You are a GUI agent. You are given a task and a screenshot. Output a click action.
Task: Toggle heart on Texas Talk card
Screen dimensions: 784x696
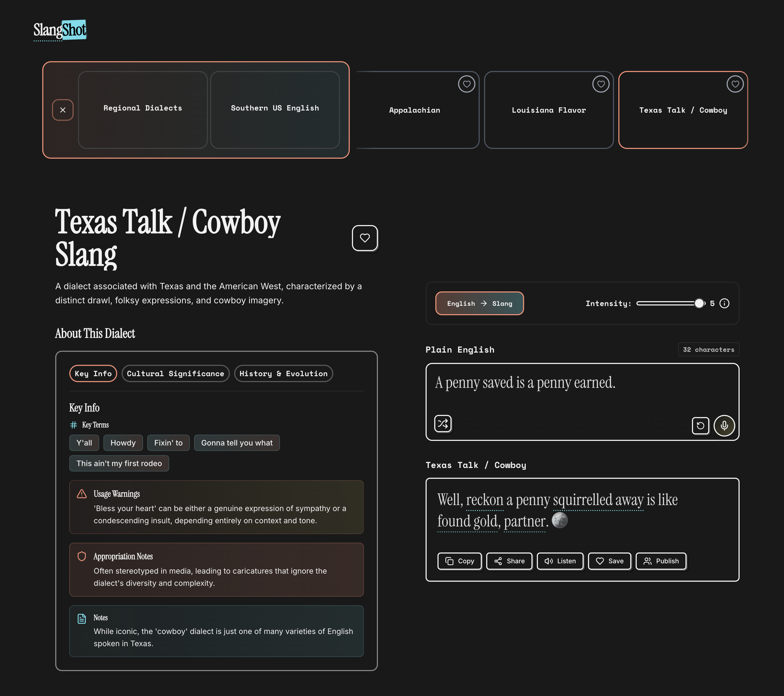pos(735,84)
